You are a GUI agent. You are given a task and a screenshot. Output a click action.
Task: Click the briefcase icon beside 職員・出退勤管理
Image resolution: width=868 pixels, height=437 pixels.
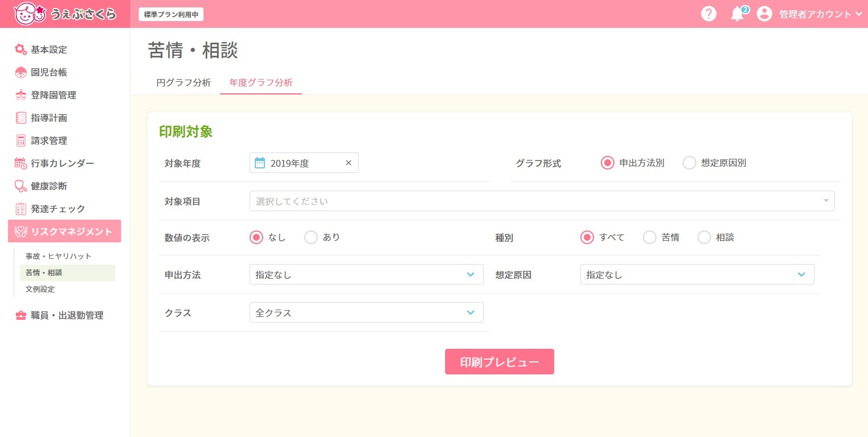[20, 315]
